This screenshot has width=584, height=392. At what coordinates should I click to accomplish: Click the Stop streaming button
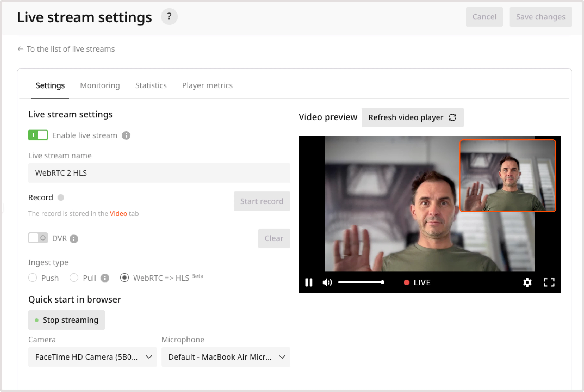tap(66, 320)
